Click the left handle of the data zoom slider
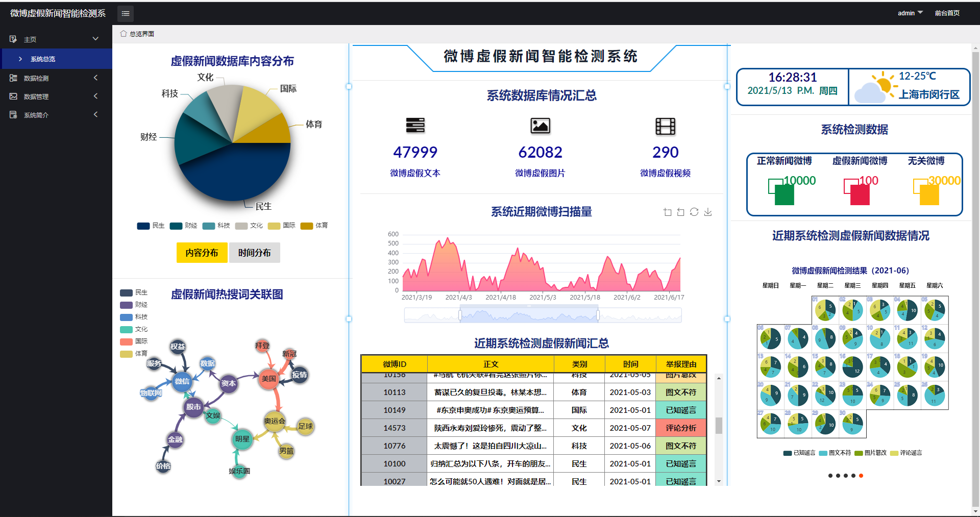The image size is (980, 517). point(460,315)
